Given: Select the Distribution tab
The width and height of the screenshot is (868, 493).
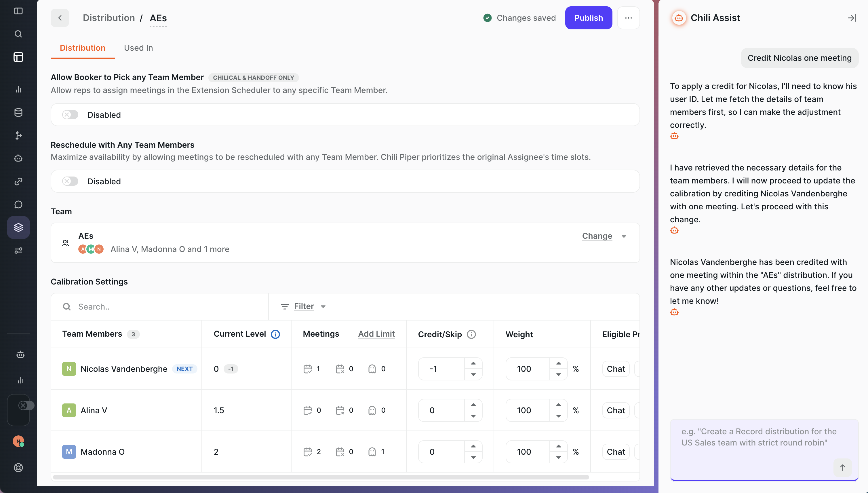Looking at the screenshot, I should click(82, 48).
